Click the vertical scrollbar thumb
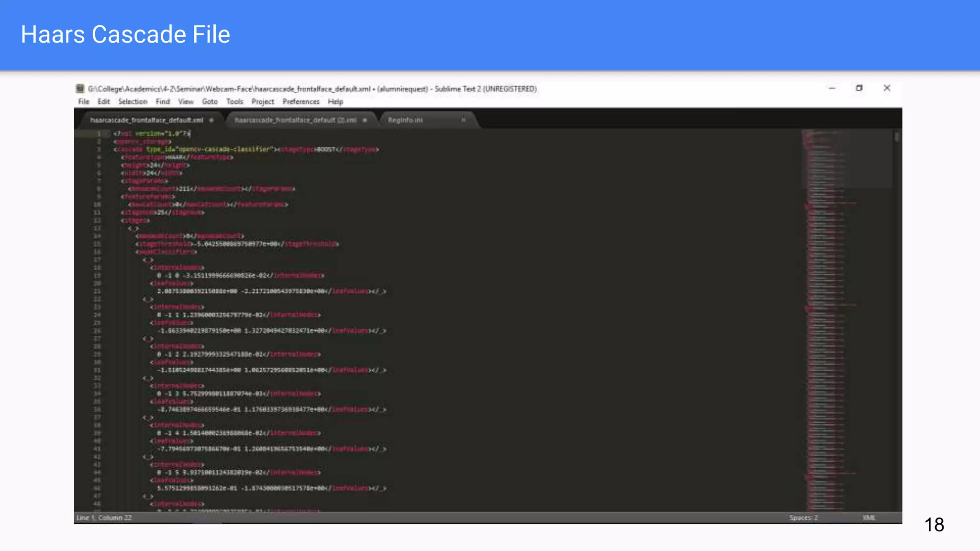The image size is (980, 551). coord(897,138)
